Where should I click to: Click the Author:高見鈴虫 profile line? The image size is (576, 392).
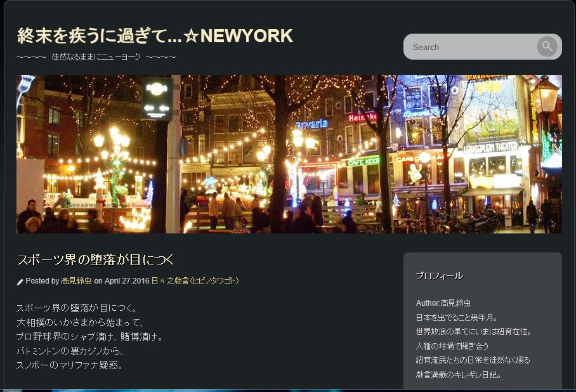click(x=443, y=303)
